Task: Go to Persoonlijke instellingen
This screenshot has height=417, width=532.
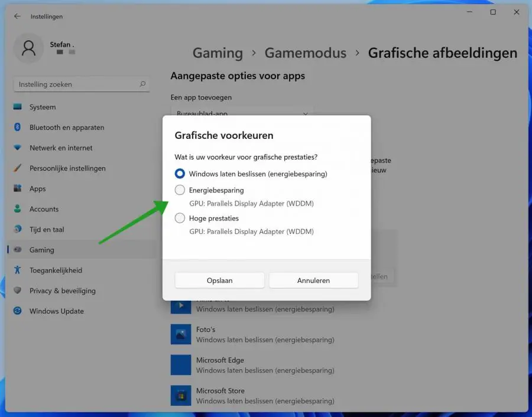Action: 82,168
